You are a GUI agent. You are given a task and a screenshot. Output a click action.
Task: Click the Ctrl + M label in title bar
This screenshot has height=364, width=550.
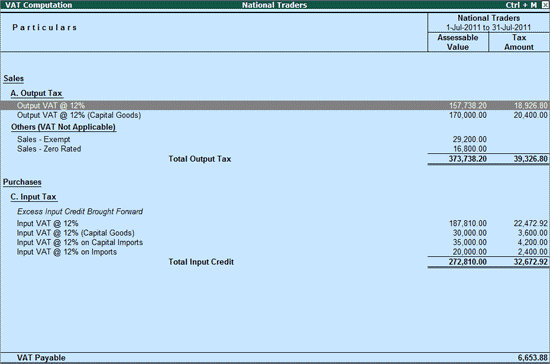521,5
